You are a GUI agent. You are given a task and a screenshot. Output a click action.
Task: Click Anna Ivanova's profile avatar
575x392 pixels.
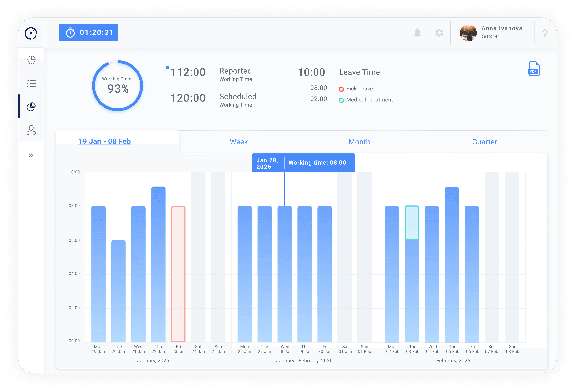tap(468, 33)
